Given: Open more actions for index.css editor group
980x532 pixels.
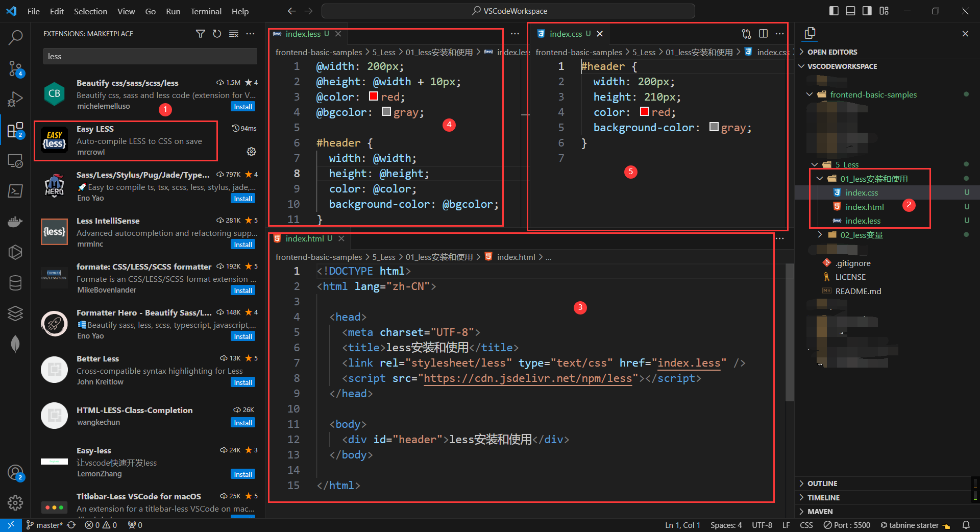Looking at the screenshot, I should pos(779,34).
